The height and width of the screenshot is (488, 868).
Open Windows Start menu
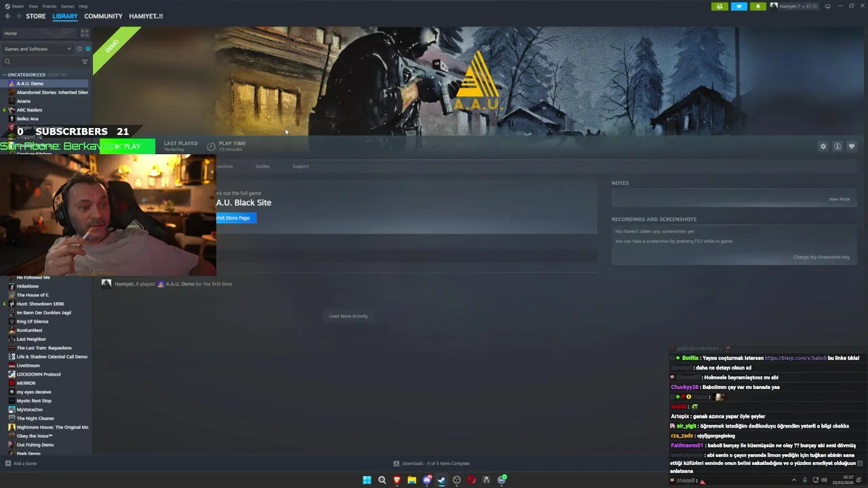[x=367, y=480]
